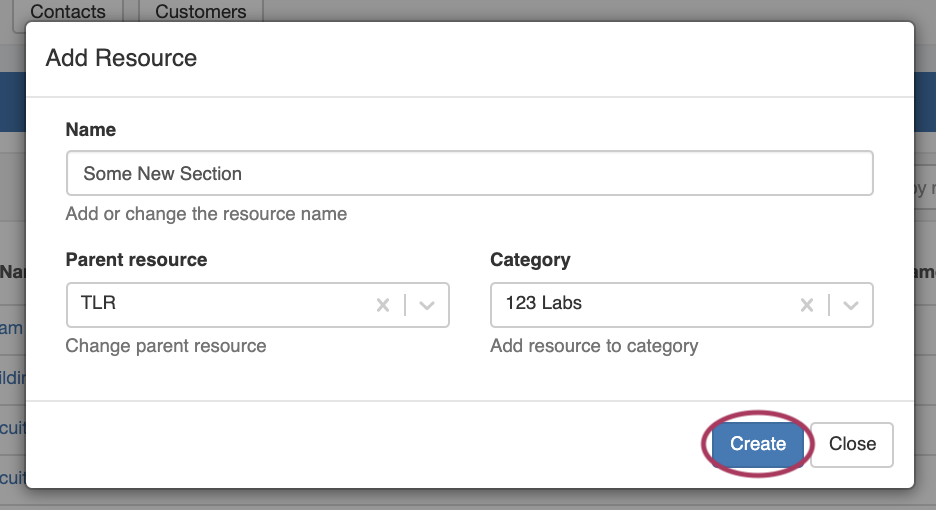The height and width of the screenshot is (510, 936).
Task: Dismiss the dialog with the Close button
Action: coord(851,444)
